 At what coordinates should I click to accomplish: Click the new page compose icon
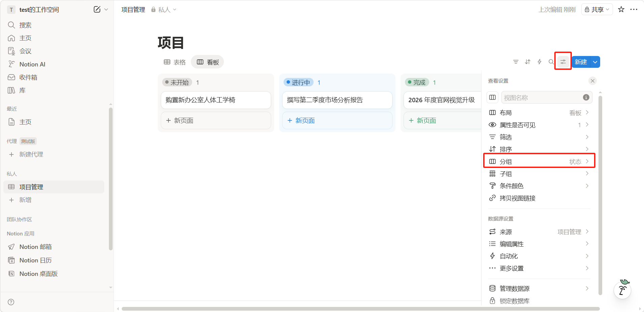[97, 9]
